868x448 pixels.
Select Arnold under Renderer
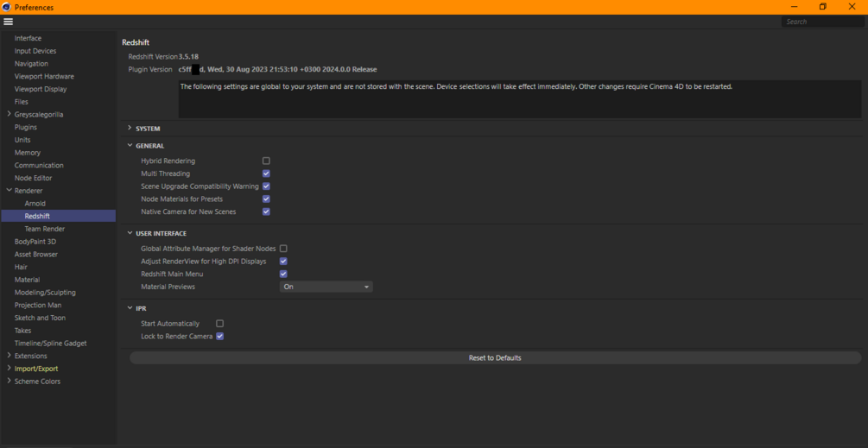coord(35,204)
